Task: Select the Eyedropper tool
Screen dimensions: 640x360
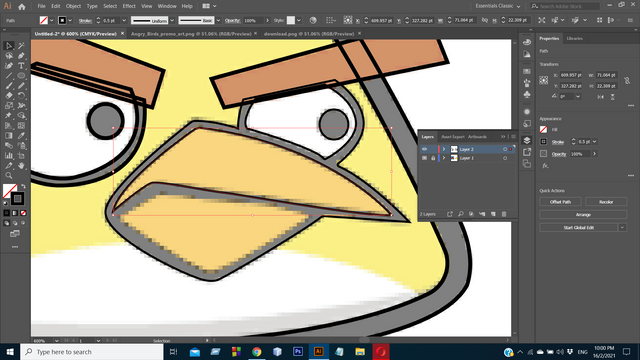Action: click(x=21, y=136)
